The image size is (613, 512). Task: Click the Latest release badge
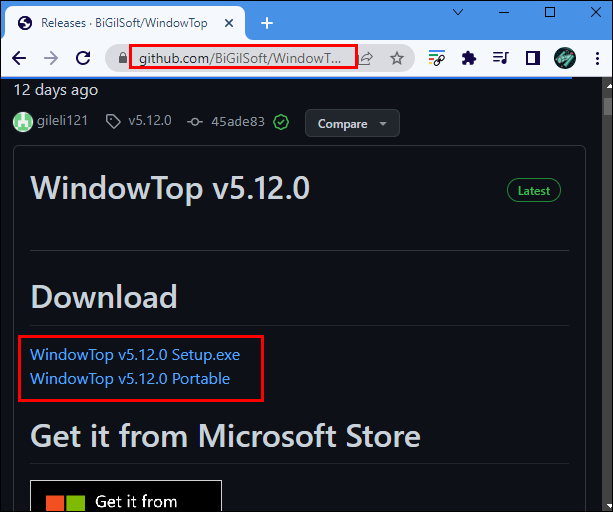[534, 190]
